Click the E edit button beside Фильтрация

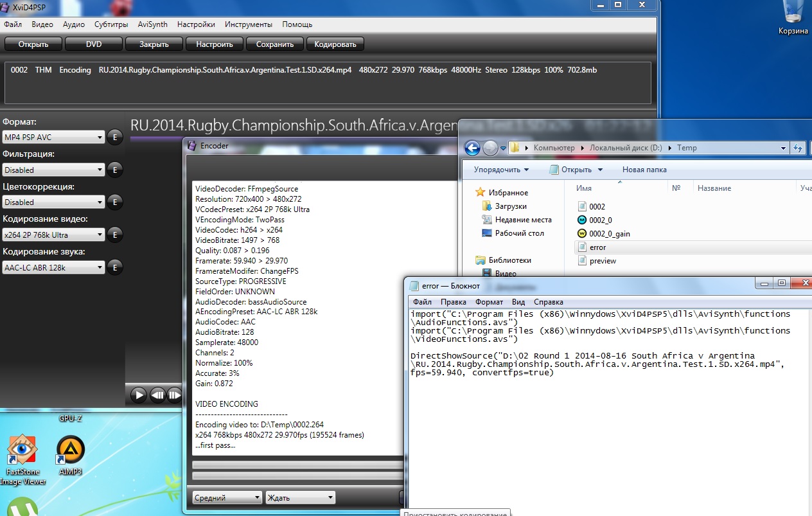tap(114, 170)
